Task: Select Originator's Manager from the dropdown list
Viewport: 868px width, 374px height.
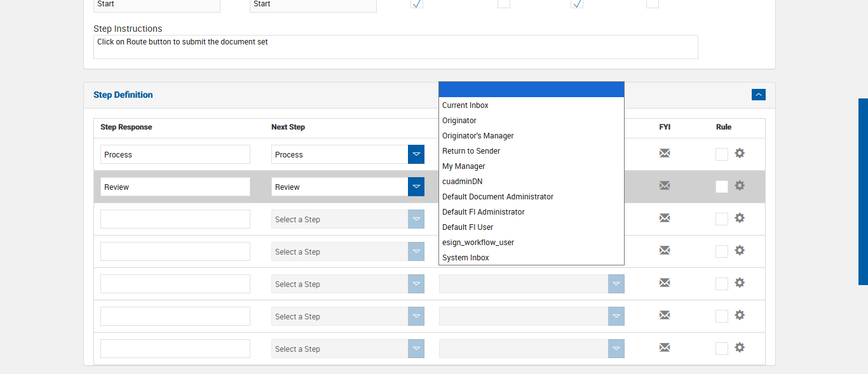Action: [x=478, y=136]
